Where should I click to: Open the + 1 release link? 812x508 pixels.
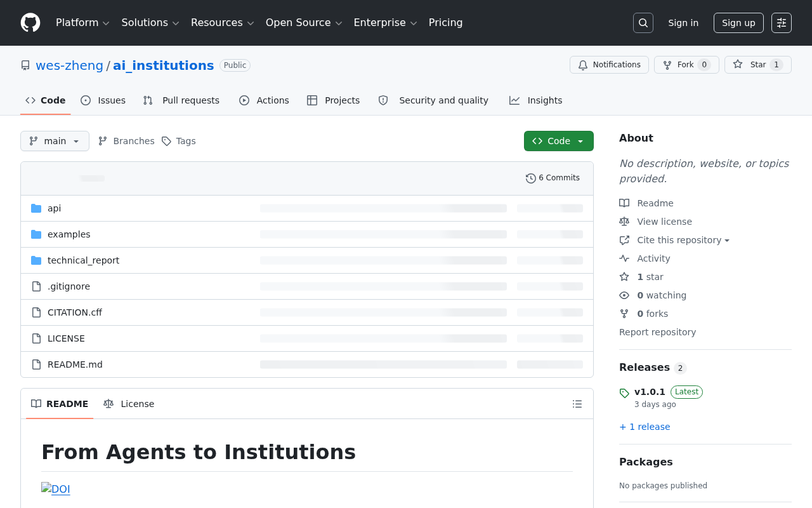click(x=645, y=427)
